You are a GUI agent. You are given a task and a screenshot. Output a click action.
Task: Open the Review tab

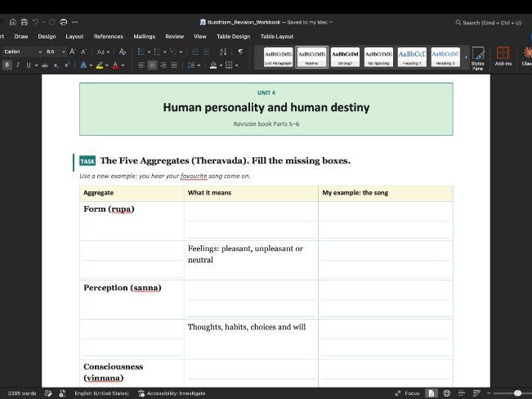(174, 36)
